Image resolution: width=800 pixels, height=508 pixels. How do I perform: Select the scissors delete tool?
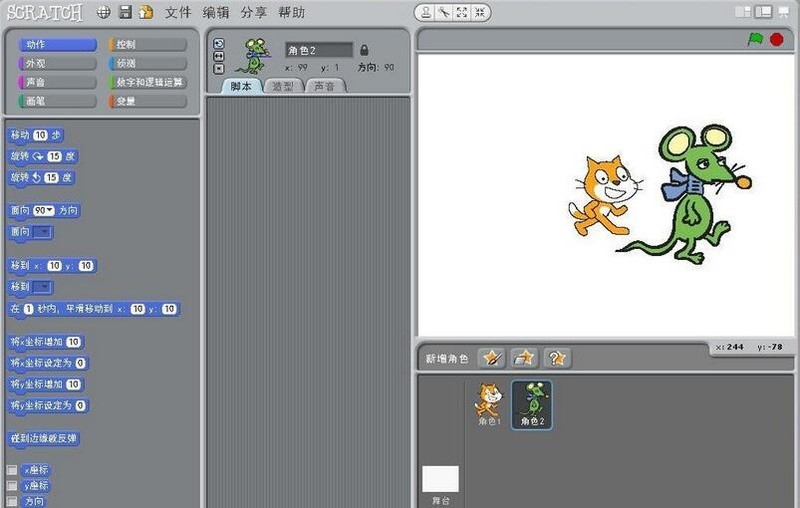click(445, 13)
